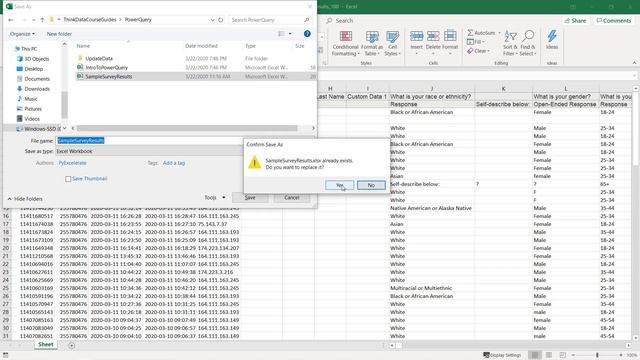Click Yes to replace the existing file
This screenshot has width=640, height=360.
pos(340,185)
